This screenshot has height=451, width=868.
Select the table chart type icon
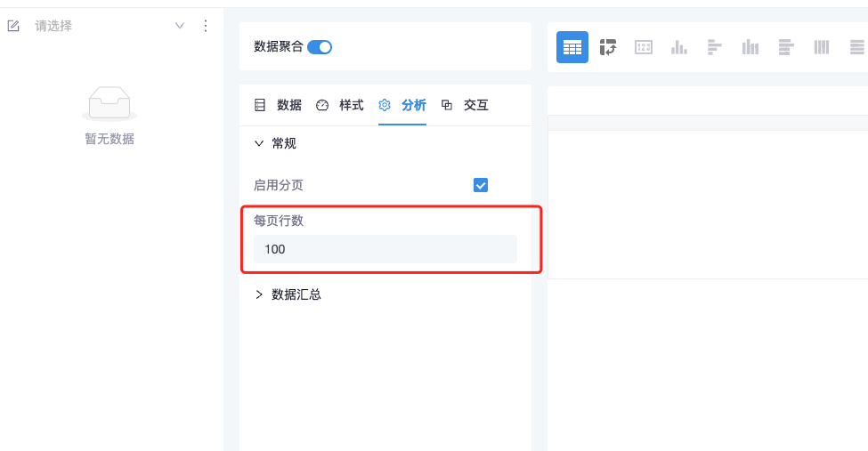pos(572,47)
